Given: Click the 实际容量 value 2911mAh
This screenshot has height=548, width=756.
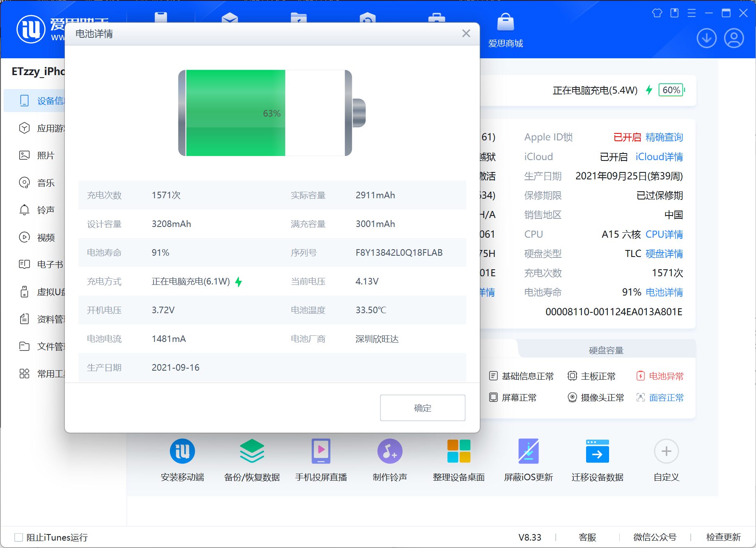Looking at the screenshot, I should point(375,195).
